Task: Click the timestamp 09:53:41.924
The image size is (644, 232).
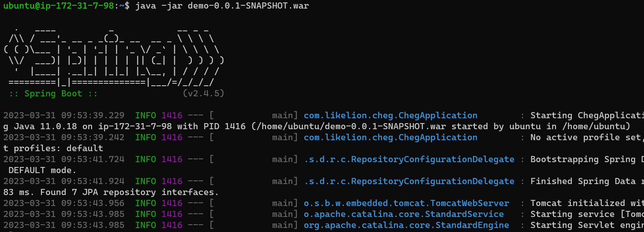Action: [x=93, y=181]
